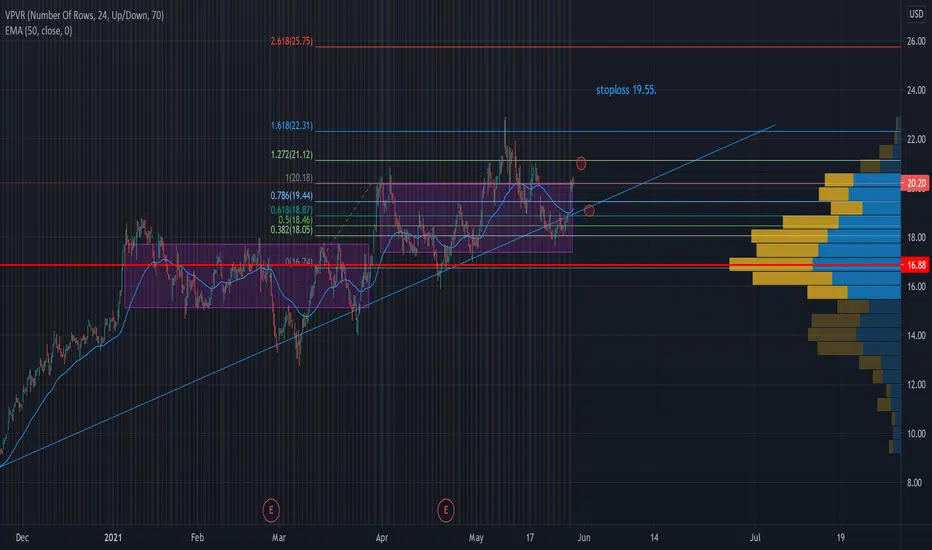Click the Jul label on time axis
The image size is (932, 550).
pyautogui.click(x=755, y=538)
